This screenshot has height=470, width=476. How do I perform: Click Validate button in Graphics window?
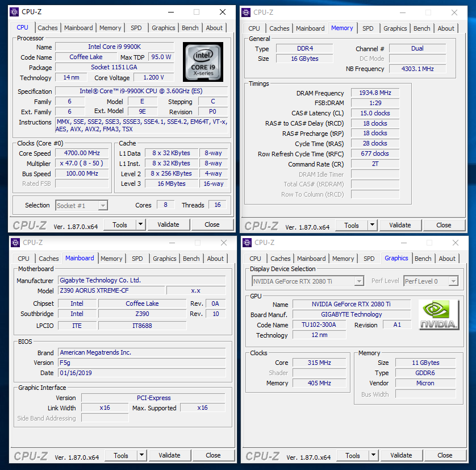tap(402, 455)
